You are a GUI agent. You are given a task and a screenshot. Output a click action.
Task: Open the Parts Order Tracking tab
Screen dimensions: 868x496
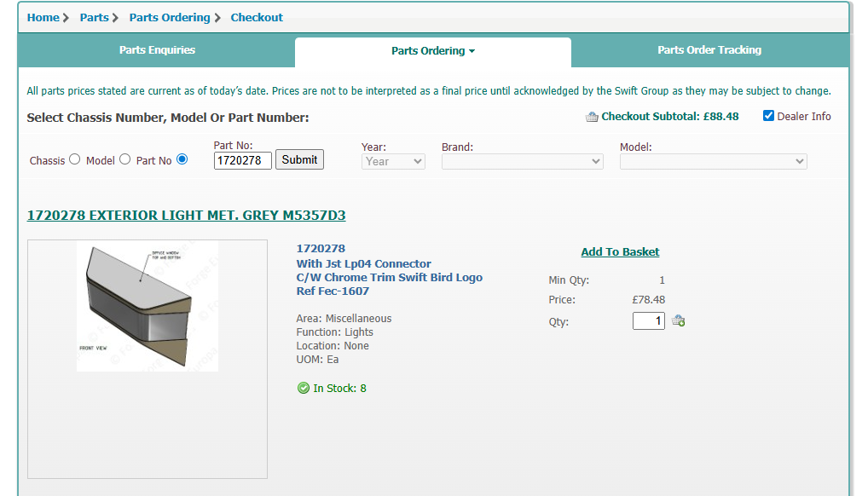709,50
